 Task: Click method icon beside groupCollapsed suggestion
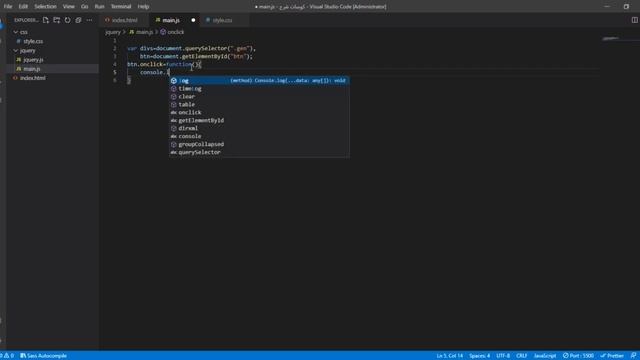pos(174,144)
